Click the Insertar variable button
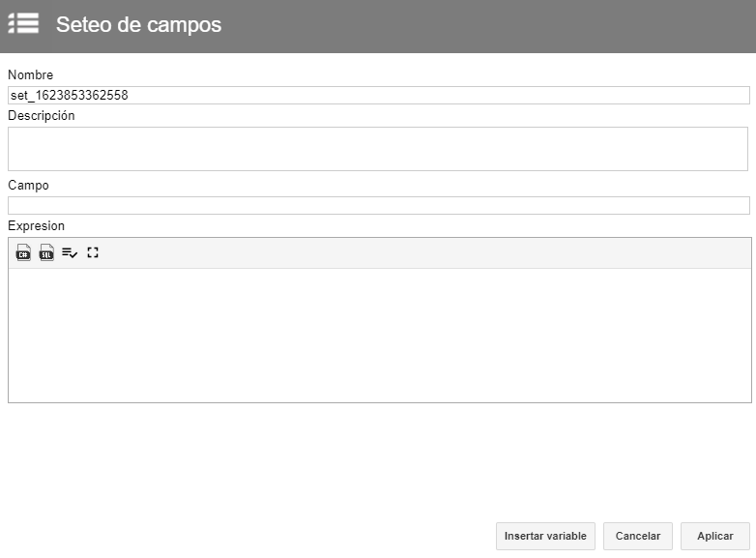The width and height of the screenshot is (756, 558). point(545,536)
